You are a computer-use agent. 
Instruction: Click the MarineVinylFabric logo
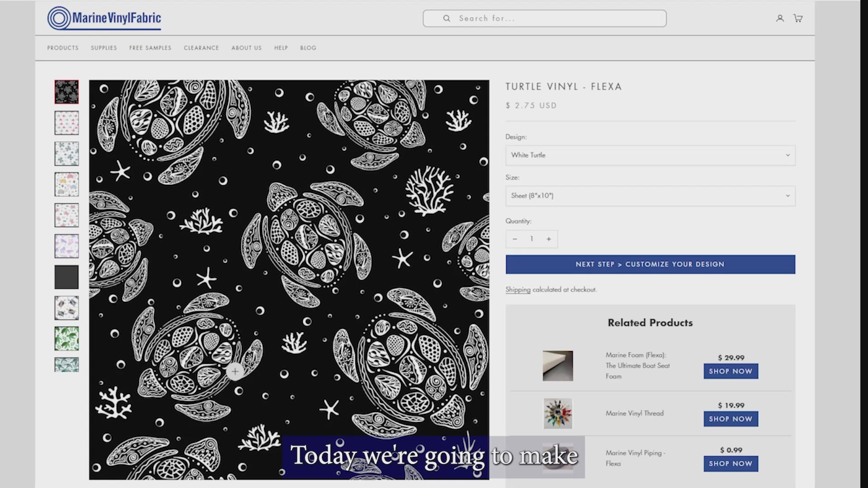pyautogui.click(x=104, y=19)
